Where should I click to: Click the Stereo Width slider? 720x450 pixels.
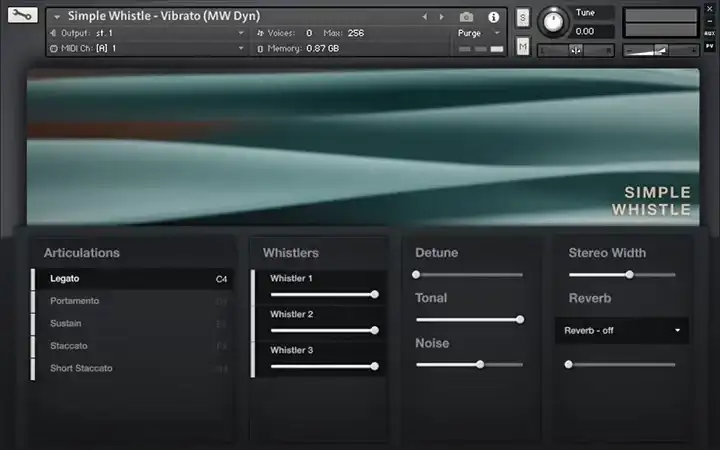(622, 275)
